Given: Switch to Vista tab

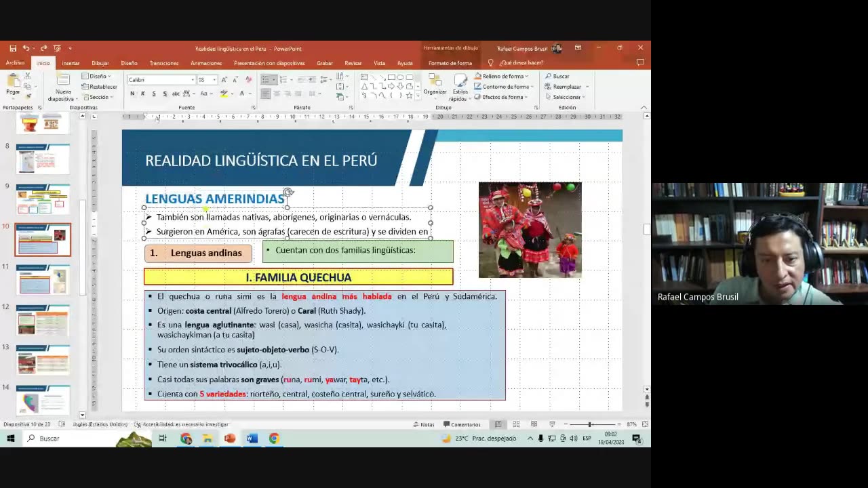Looking at the screenshot, I should point(379,63).
